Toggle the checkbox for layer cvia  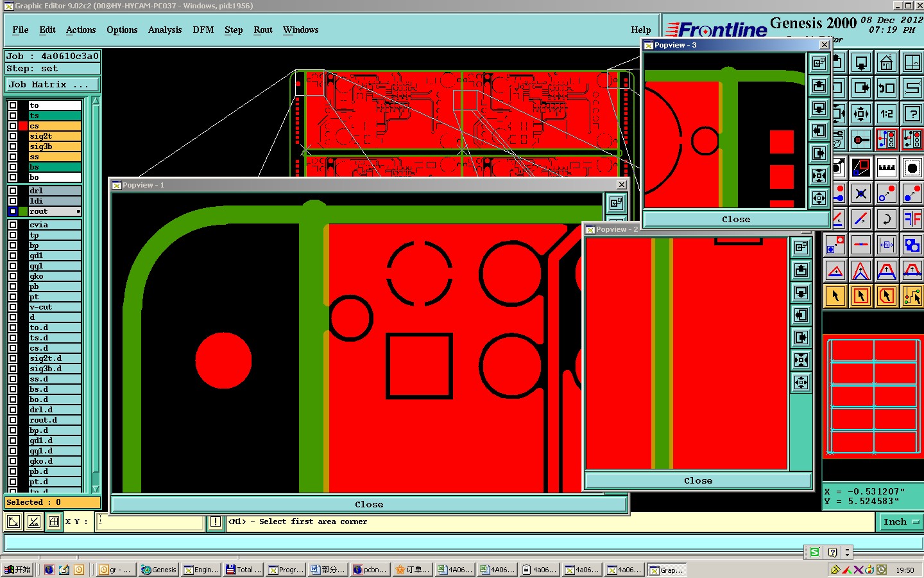(x=13, y=225)
